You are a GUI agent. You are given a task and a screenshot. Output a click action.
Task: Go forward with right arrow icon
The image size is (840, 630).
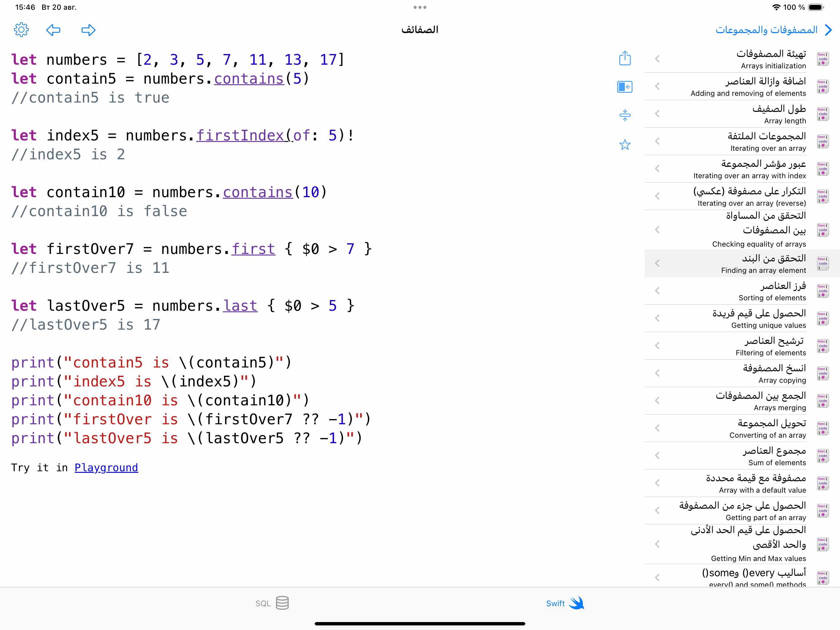tap(89, 30)
